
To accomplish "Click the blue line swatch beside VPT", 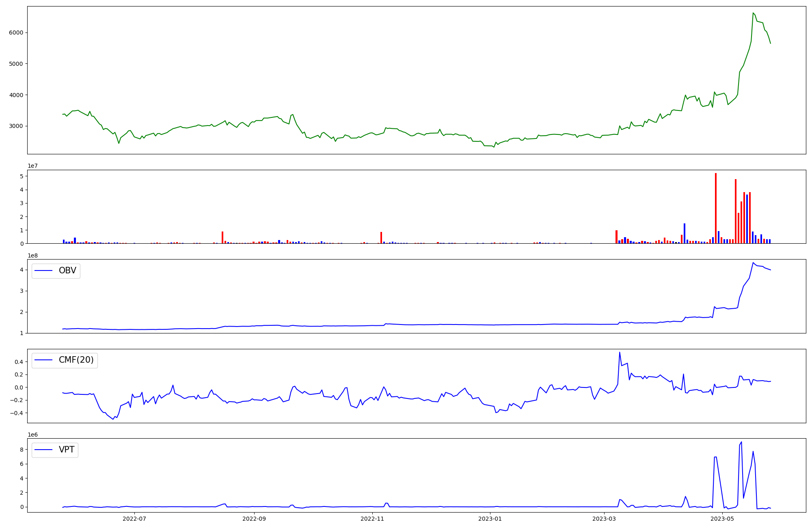I will [44, 450].
